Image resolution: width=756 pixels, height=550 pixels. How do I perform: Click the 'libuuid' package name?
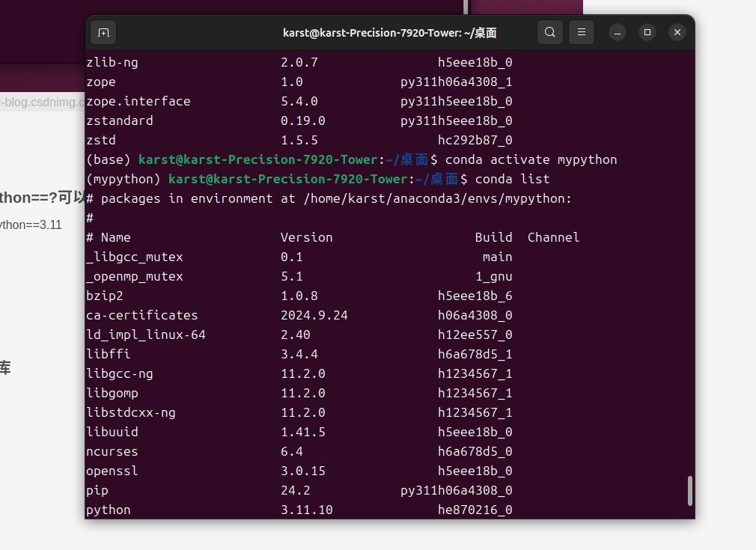click(x=112, y=432)
